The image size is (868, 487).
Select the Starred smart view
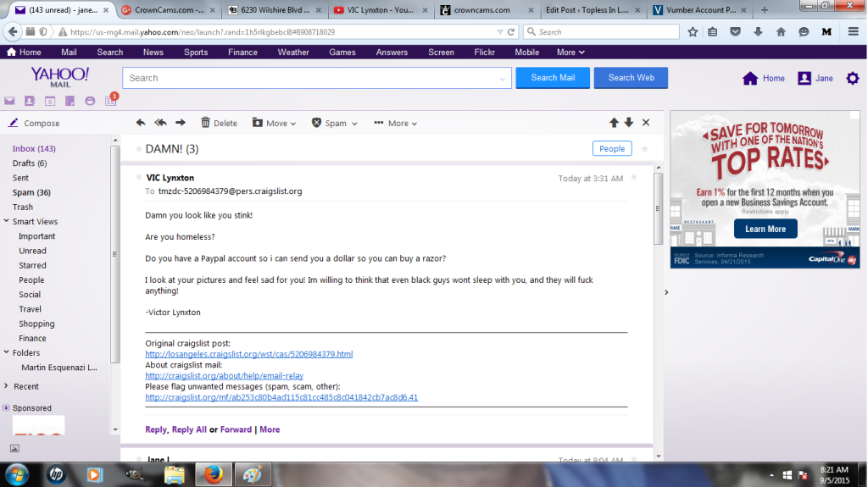tap(33, 265)
